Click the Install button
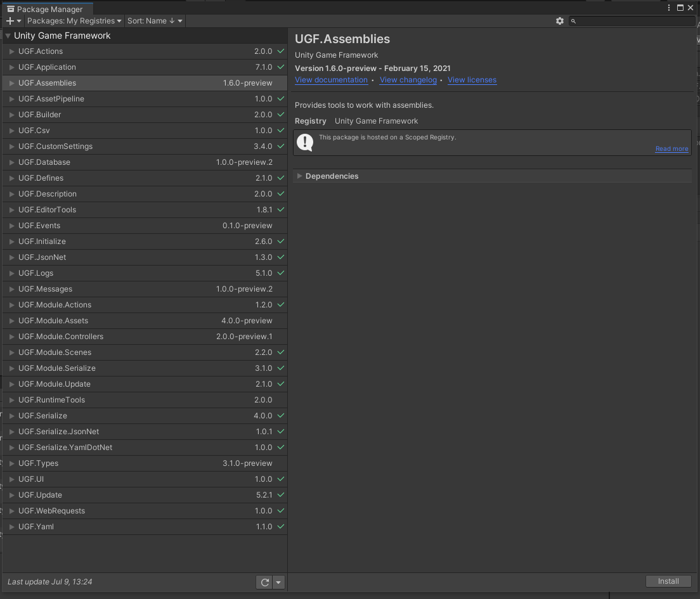The image size is (700, 599). 668,581
